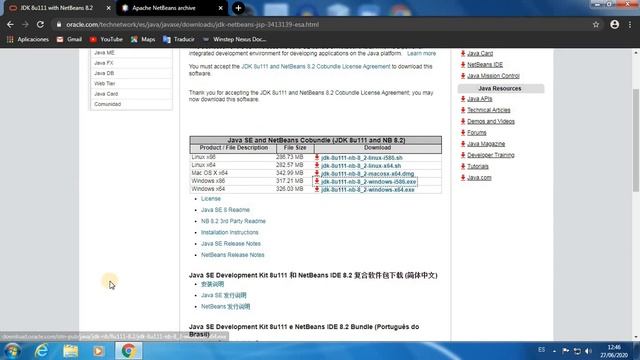Open the Windows Start menu

(x=12, y=351)
